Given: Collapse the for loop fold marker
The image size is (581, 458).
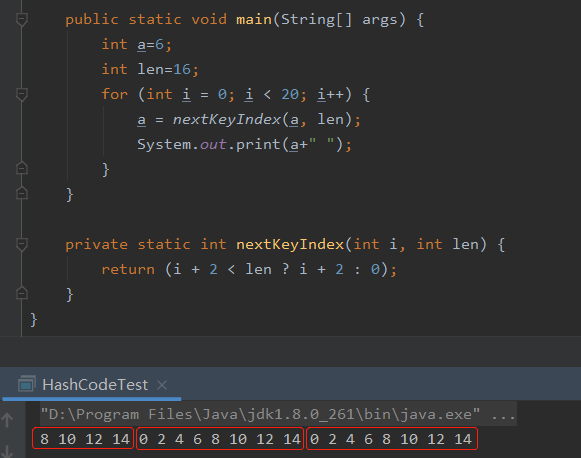Looking at the screenshot, I should [x=22, y=94].
